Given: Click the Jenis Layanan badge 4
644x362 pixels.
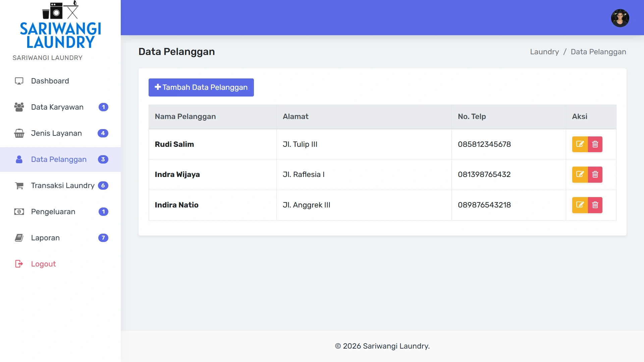Looking at the screenshot, I should coord(103,133).
